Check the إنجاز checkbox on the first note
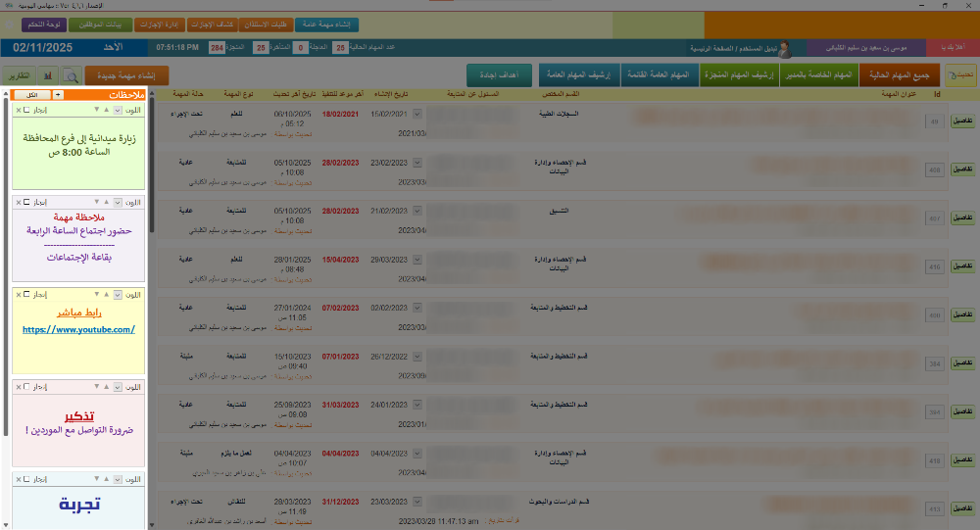This screenshot has height=530, width=980. click(x=27, y=110)
